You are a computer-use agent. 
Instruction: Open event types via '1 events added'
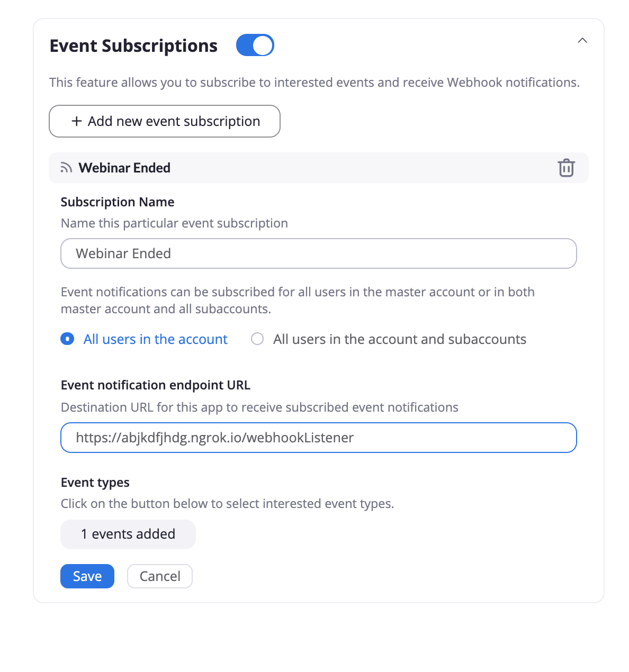(128, 534)
